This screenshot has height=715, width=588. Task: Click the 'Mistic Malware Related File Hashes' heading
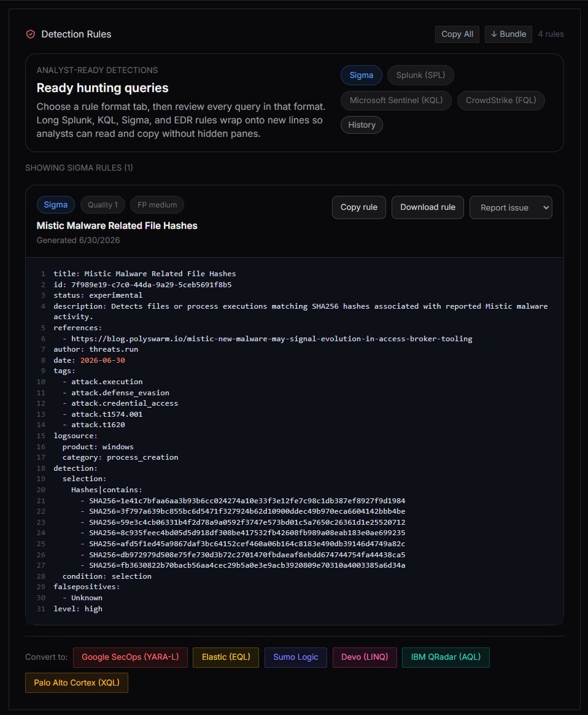117,226
